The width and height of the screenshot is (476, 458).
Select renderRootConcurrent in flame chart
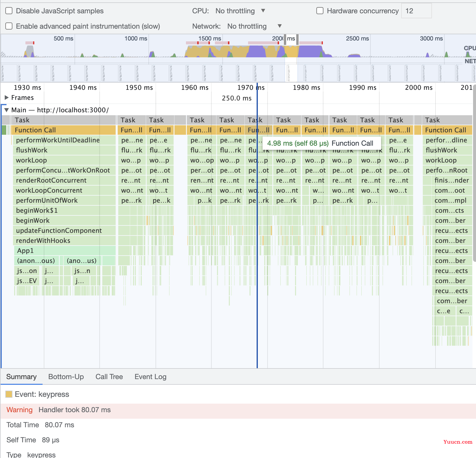[x=64, y=180]
